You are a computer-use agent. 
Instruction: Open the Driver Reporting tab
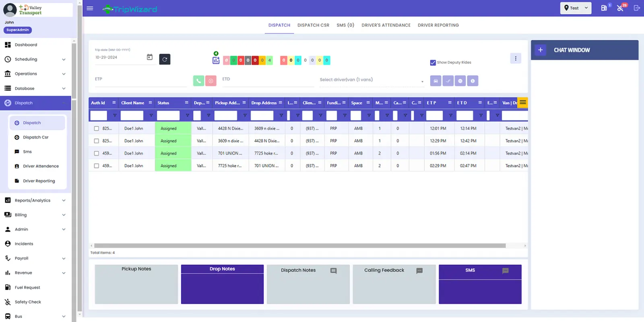438,25
